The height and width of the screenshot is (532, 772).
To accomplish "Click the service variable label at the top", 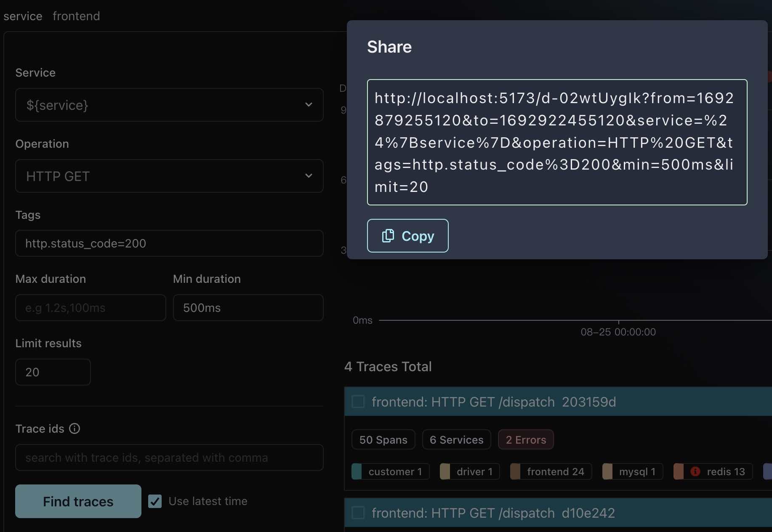I will [23, 16].
